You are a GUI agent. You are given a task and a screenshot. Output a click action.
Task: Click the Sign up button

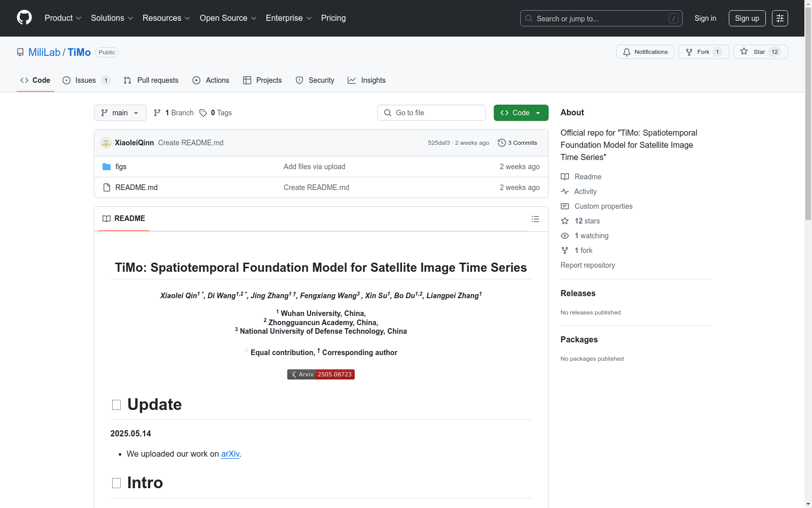[747, 18]
